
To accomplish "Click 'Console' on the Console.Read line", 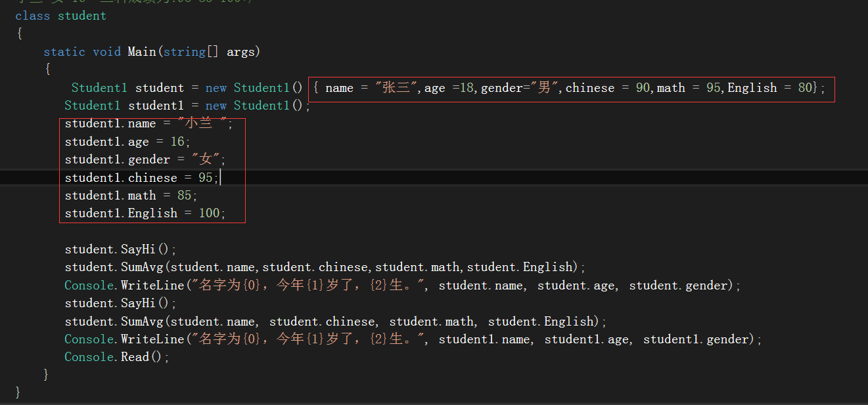I will pos(89,357).
